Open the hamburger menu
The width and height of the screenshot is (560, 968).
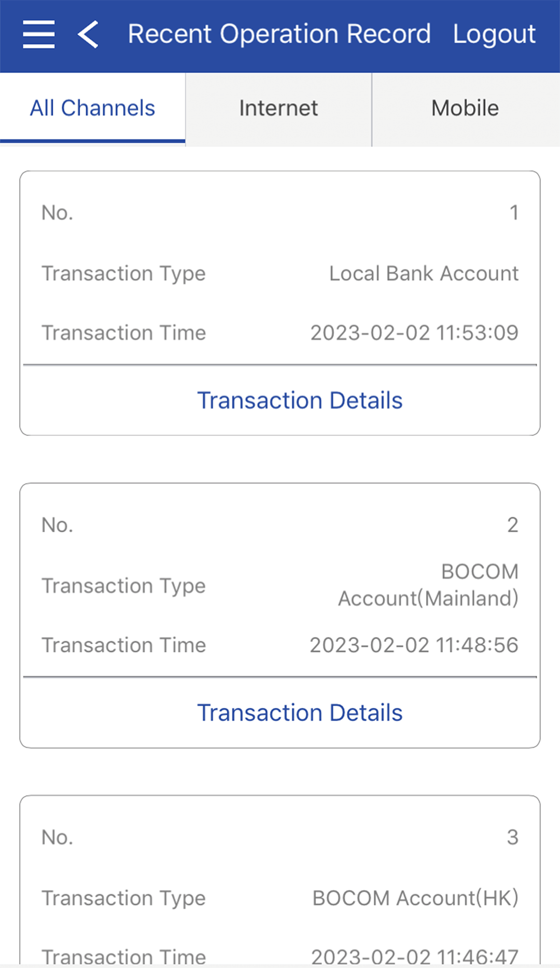[x=39, y=35]
